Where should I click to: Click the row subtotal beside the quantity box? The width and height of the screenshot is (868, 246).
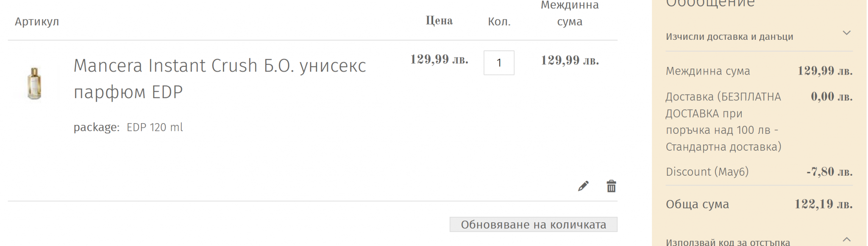click(570, 61)
